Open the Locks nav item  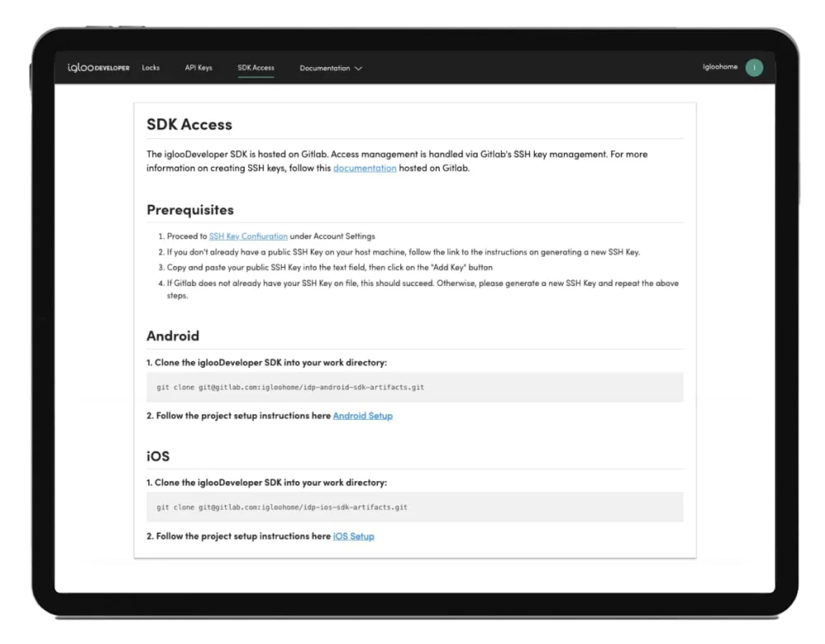[150, 67]
